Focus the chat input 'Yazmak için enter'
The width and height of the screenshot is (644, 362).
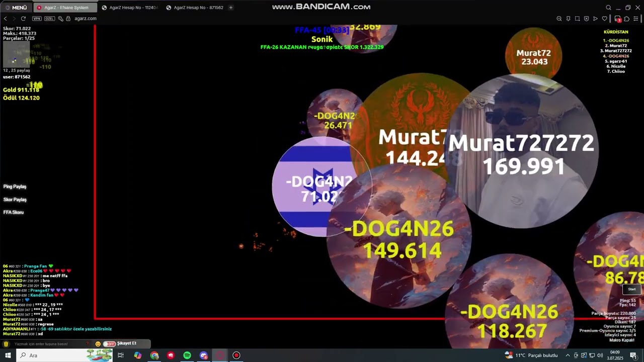pyautogui.click(x=48, y=344)
